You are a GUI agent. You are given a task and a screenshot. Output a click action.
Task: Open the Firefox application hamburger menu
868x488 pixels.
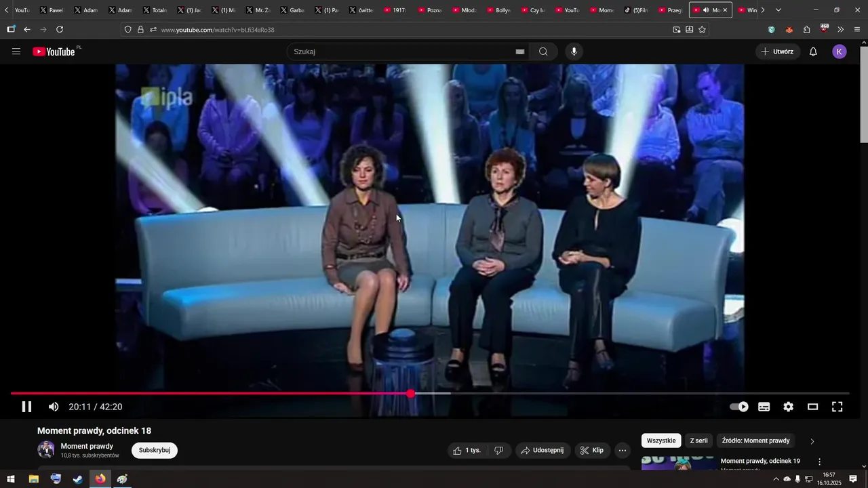tap(857, 30)
